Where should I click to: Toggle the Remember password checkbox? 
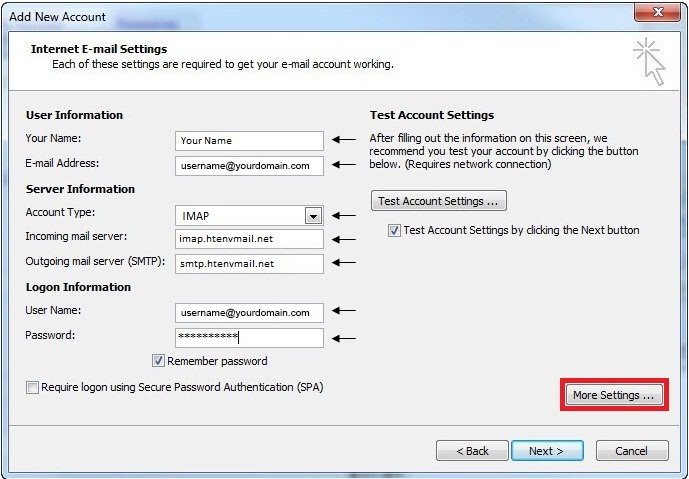point(158,361)
